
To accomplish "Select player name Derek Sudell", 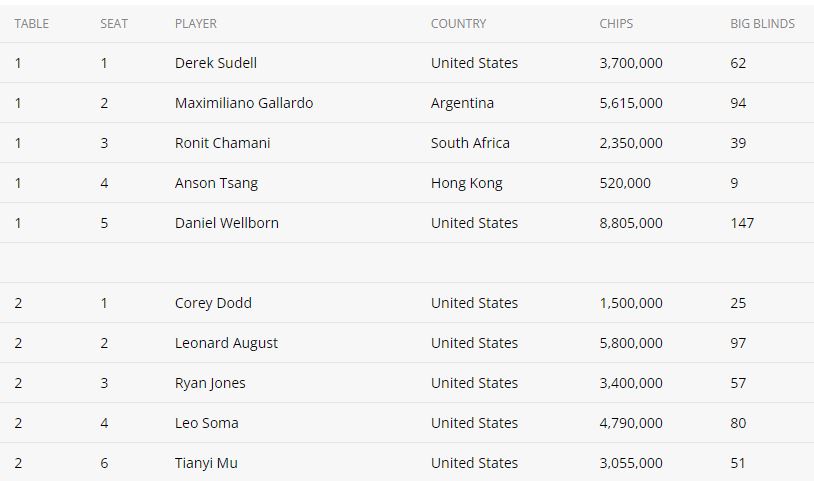I will (216, 63).
